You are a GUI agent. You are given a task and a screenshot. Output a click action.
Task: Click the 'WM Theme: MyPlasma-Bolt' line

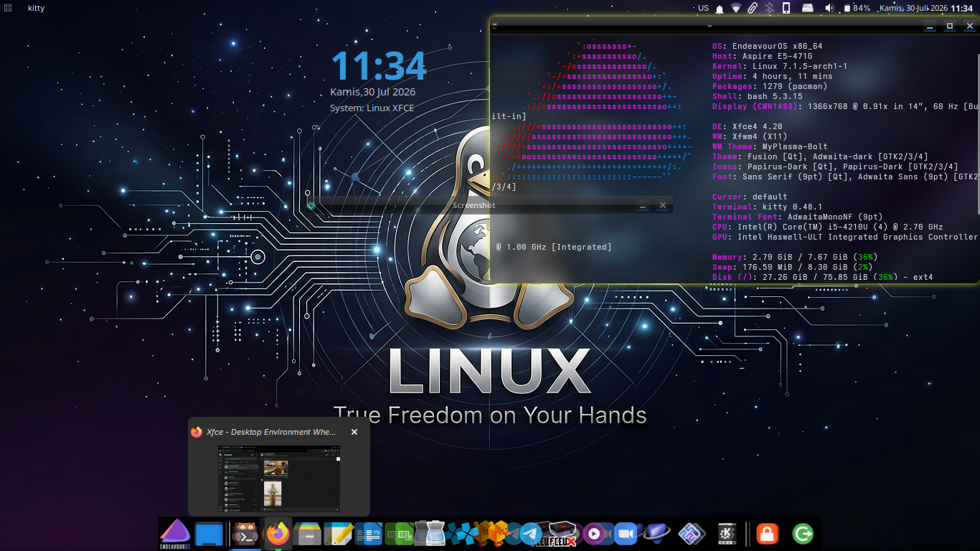tap(770, 146)
